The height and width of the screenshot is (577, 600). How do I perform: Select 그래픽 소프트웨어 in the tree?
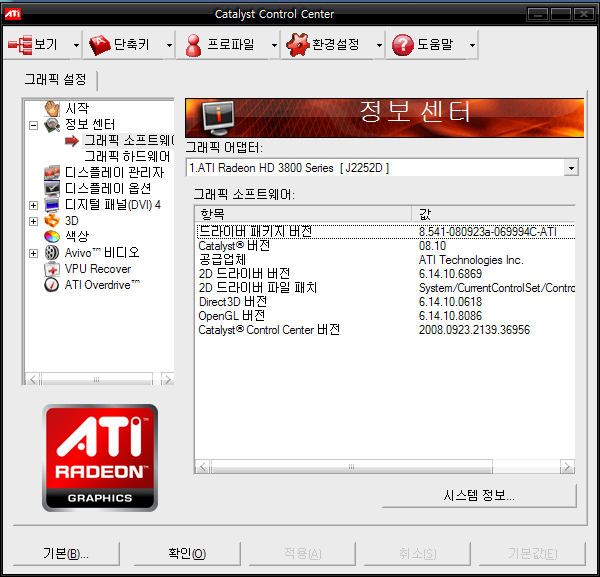click(x=129, y=140)
